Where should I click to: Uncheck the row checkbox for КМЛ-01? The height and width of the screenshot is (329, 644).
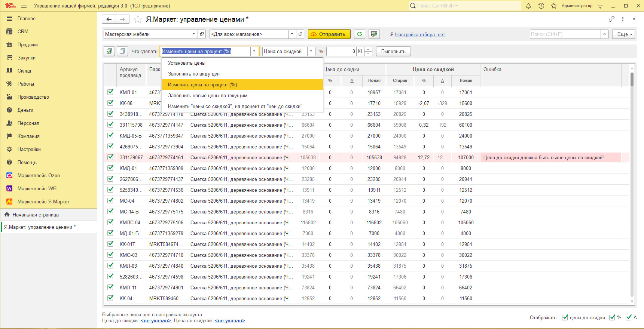110,92
